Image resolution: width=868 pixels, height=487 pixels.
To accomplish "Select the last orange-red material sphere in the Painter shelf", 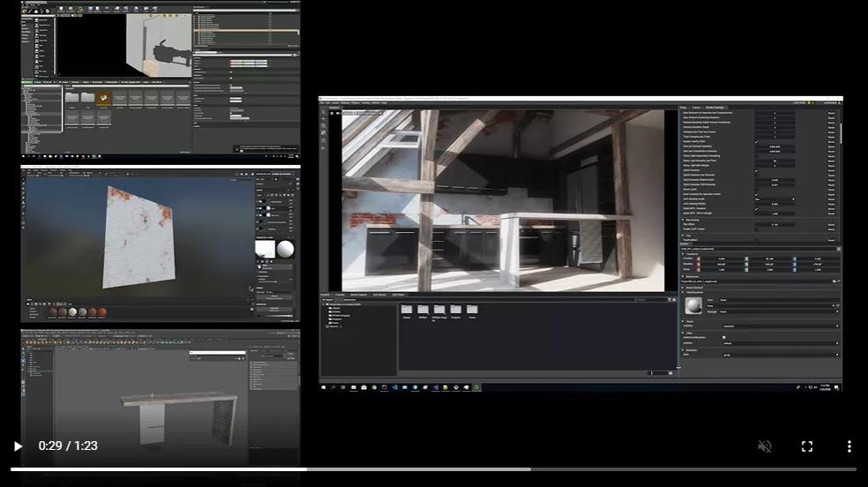I will point(102,312).
